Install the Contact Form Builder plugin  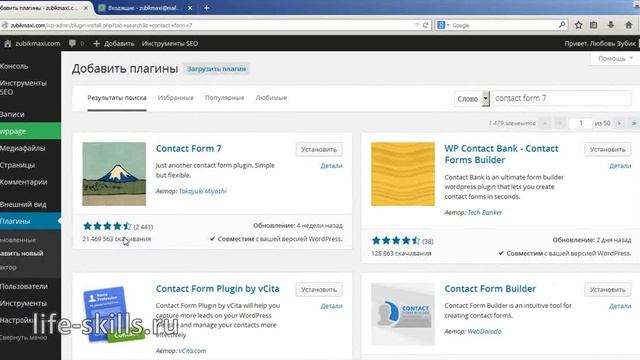(x=608, y=289)
